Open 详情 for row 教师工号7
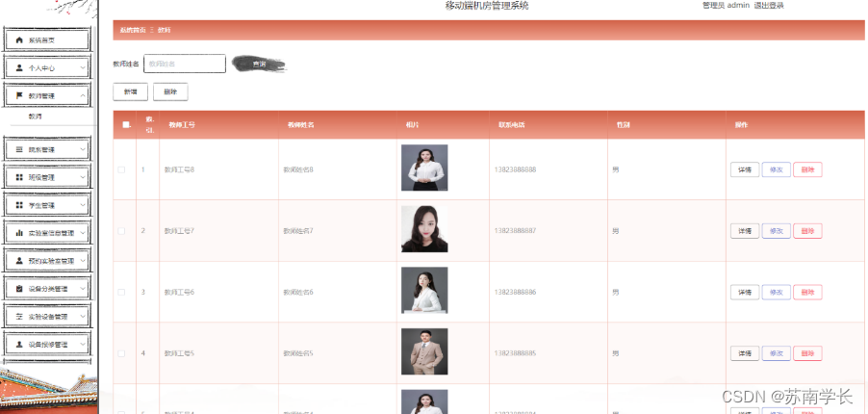Image resolution: width=868 pixels, height=414 pixels. pyautogui.click(x=745, y=231)
